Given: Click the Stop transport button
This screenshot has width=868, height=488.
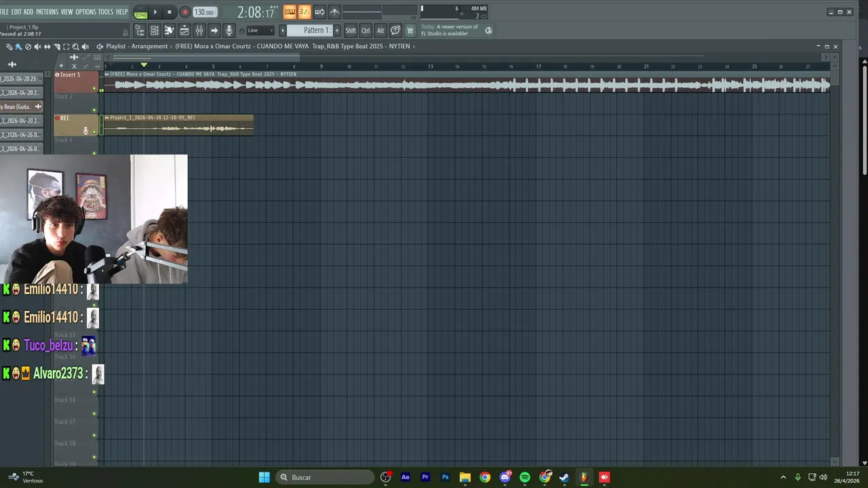Looking at the screenshot, I should pos(170,12).
